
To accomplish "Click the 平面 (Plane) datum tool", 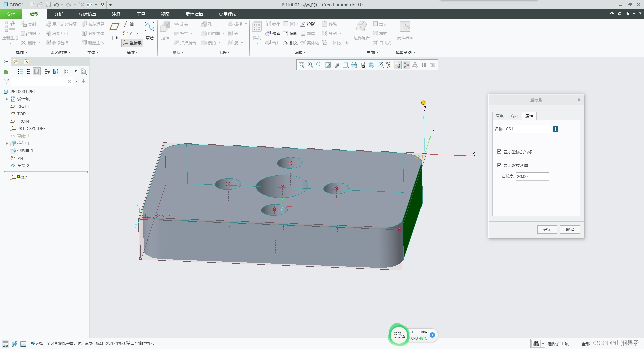I will (115, 31).
